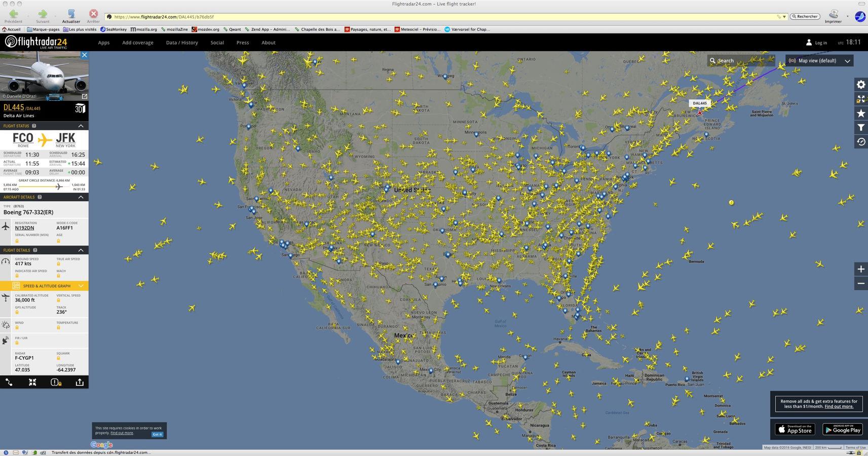Click the star bookmarks icon
868x456 pixels.
[860, 113]
